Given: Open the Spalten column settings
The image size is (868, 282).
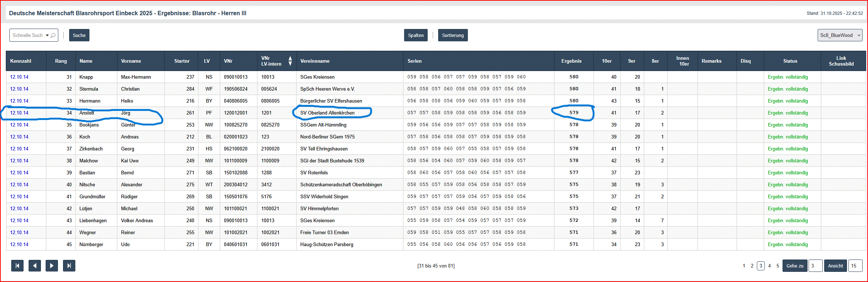Looking at the screenshot, I should coord(415,35).
